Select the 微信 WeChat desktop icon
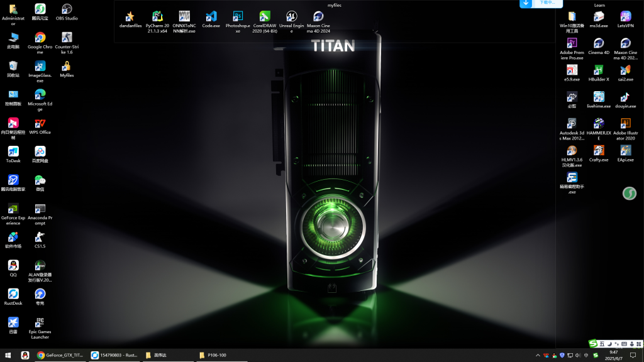The image size is (644, 362). tap(40, 183)
